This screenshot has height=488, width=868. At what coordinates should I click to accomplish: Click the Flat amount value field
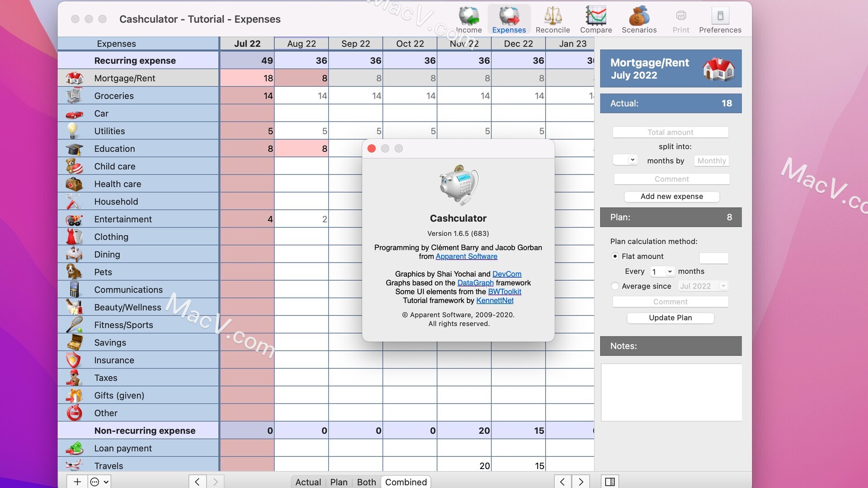(x=714, y=258)
